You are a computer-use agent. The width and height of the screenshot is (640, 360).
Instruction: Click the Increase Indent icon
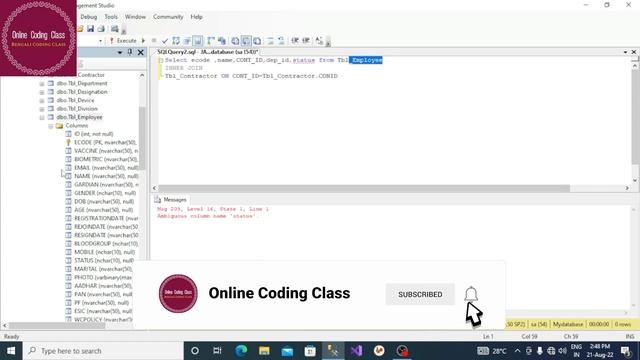click(x=306, y=40)
